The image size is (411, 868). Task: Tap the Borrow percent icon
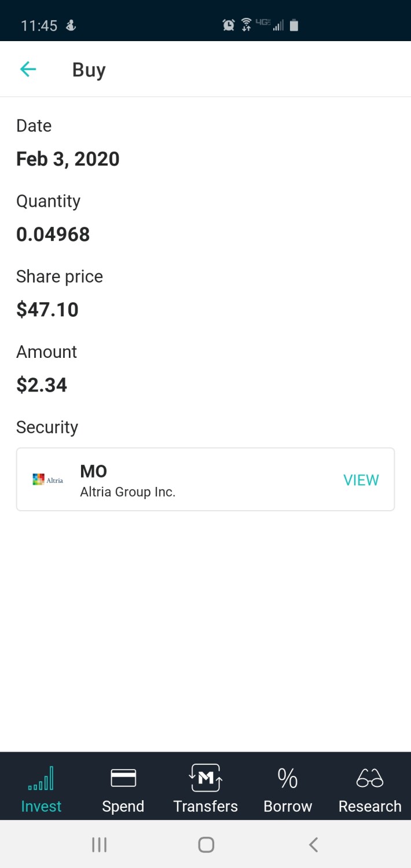click(x=288, y=778)
